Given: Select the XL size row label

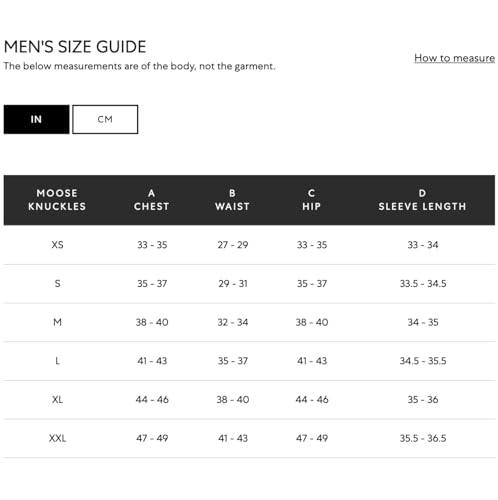Looking at the screenshot, I should coord(57,399).
